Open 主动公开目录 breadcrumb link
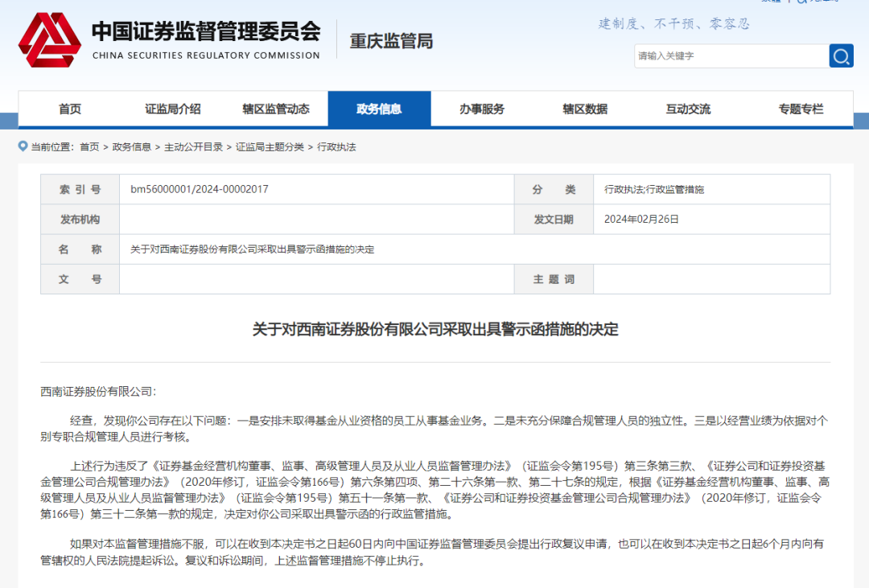The height and width of the screenshot is (588, 869). click(194, 147)
